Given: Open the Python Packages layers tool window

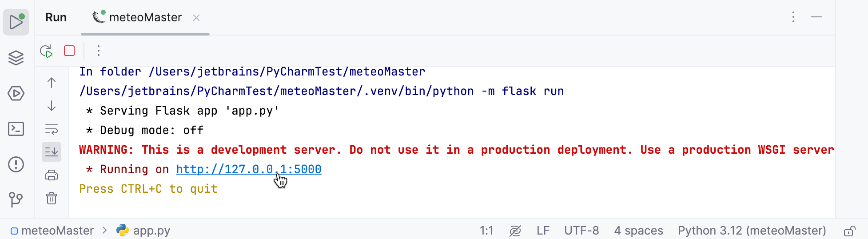Looking at the screenshot, I should click(x=16, y=58).
